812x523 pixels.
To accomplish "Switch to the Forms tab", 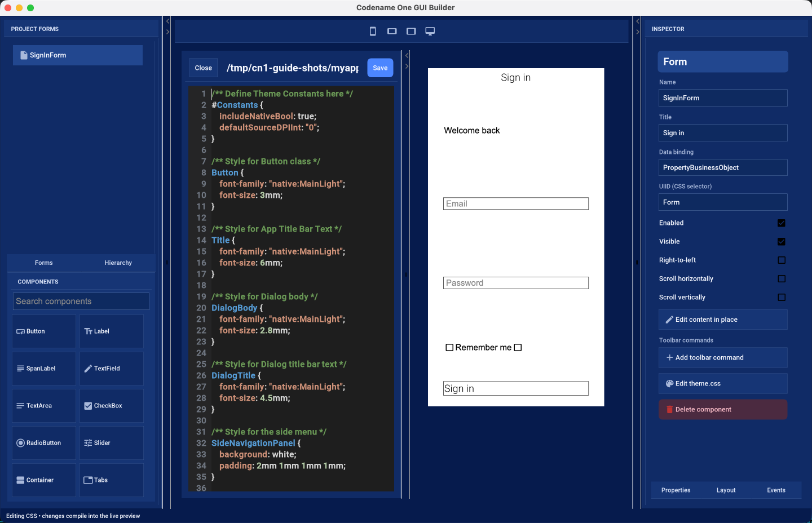I will (43, 263).
